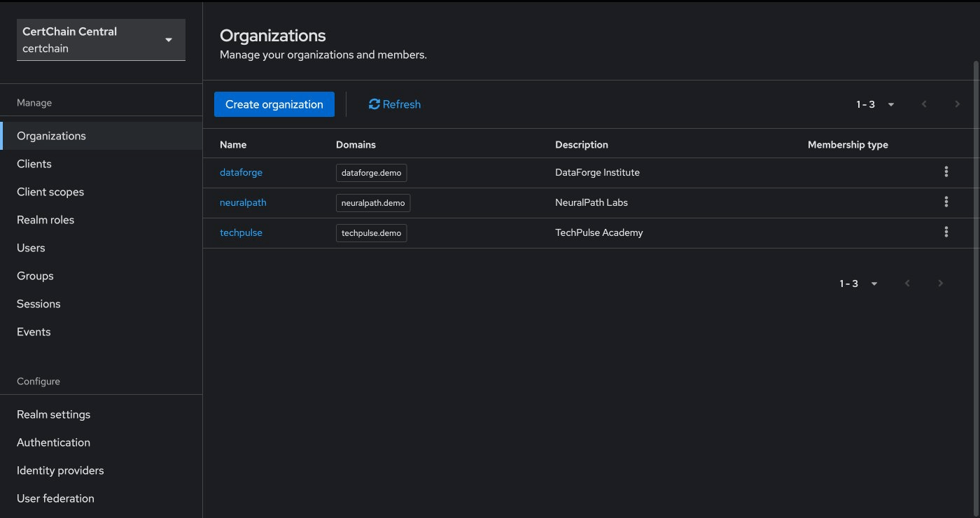The width and height of the screenshot is (980, 518).
Task: Refresh the organizations list
Action: [394, 104]
